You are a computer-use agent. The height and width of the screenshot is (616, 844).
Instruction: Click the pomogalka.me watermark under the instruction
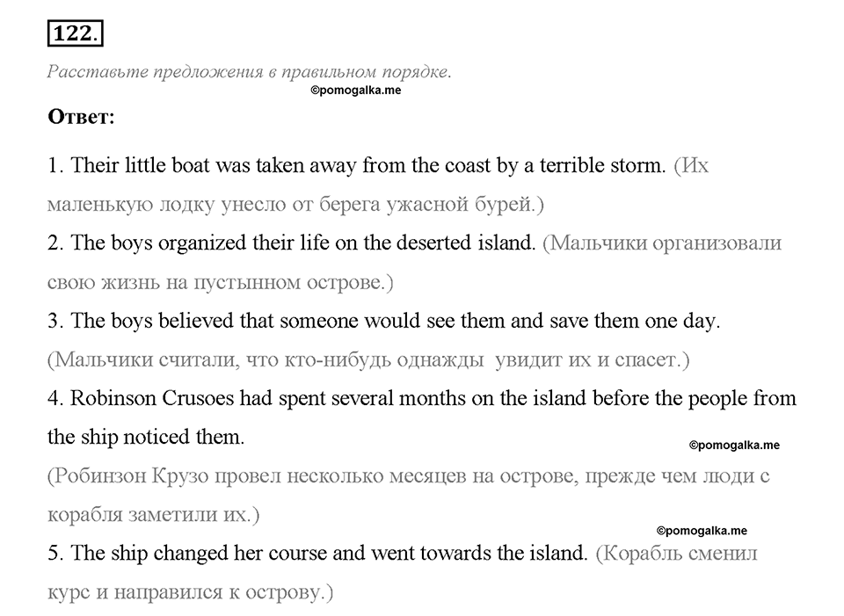[356, 91]
